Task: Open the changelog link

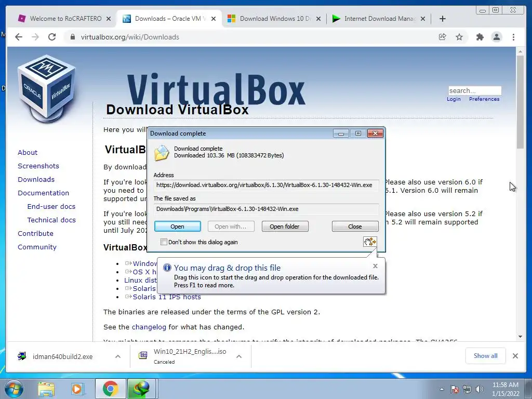Action: [x=149, y=327]
